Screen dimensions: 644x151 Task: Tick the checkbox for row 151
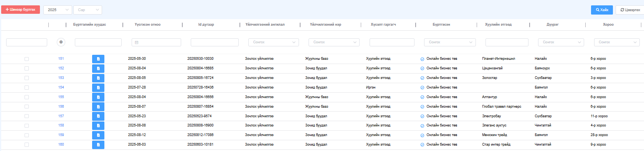tap(26, 59)
